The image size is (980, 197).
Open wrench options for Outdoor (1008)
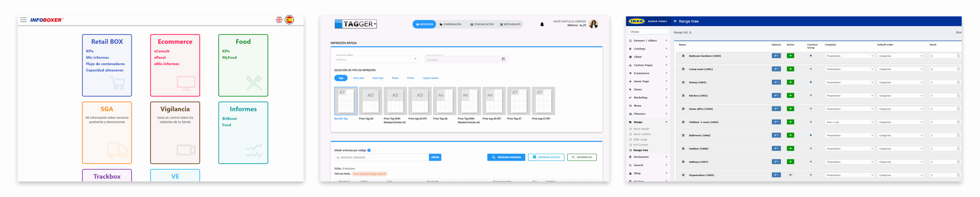point(776,148)
